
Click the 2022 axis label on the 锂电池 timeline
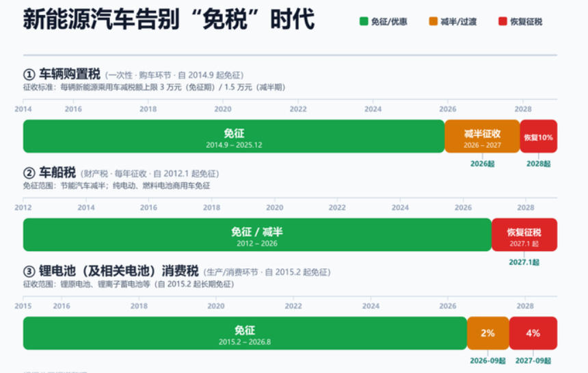click(293, 306)
